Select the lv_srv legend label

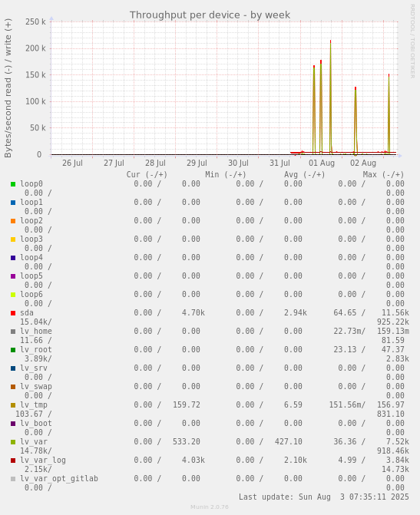(34, 368)
